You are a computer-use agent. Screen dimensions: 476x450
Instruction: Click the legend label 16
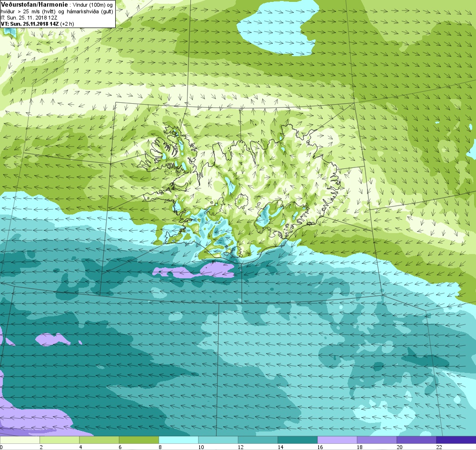(x=320, y=447)
